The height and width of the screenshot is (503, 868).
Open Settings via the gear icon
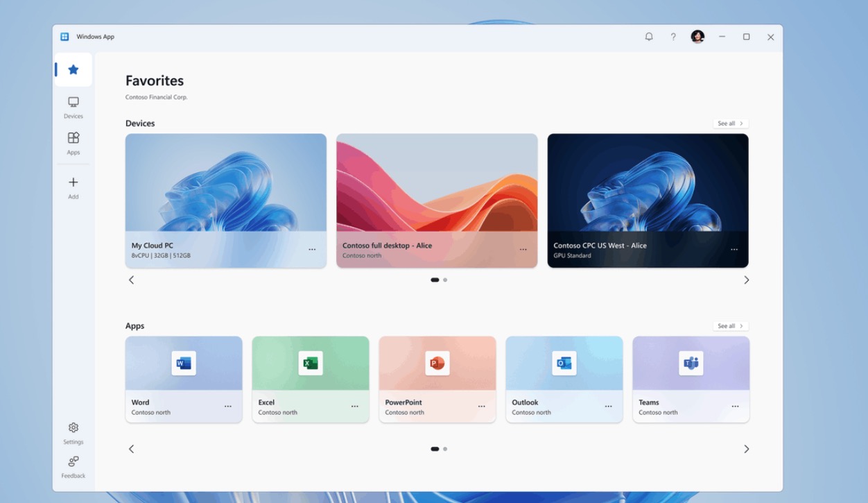click(x=73, y=427)
